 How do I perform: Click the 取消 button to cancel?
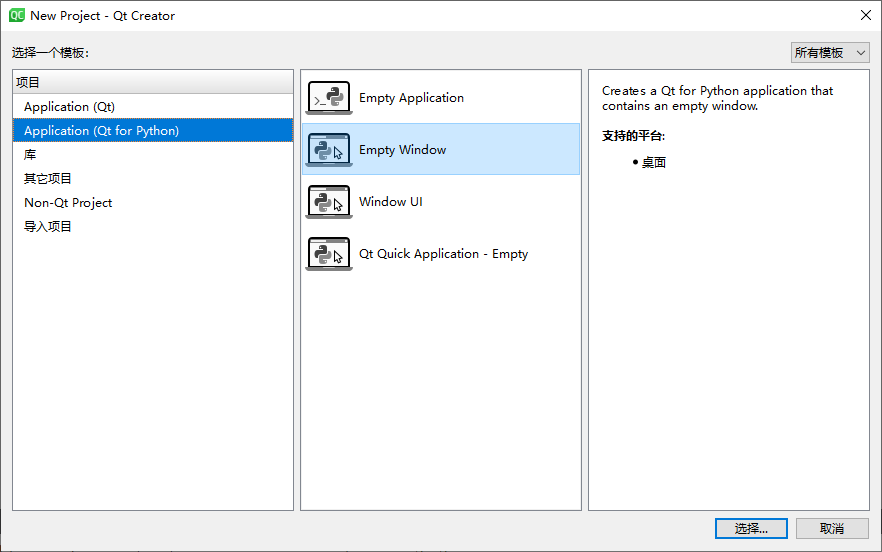click(x=832, y=528)
